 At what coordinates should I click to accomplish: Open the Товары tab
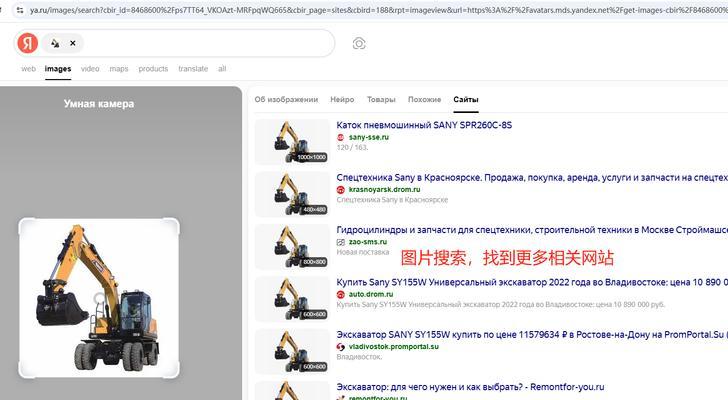[381, 99]
